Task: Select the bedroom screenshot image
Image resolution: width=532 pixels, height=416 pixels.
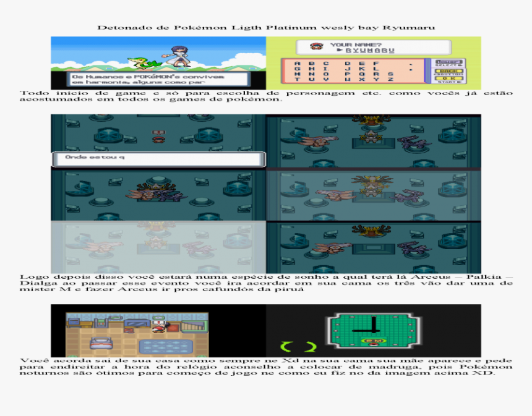Action: pyautogui.click(x=158, y=331)
